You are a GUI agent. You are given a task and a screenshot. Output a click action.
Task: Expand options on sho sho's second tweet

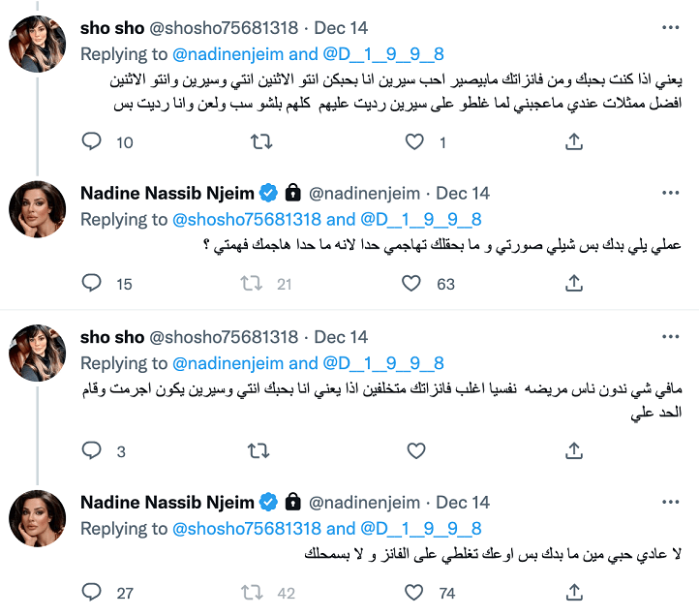tap(667, 337)
